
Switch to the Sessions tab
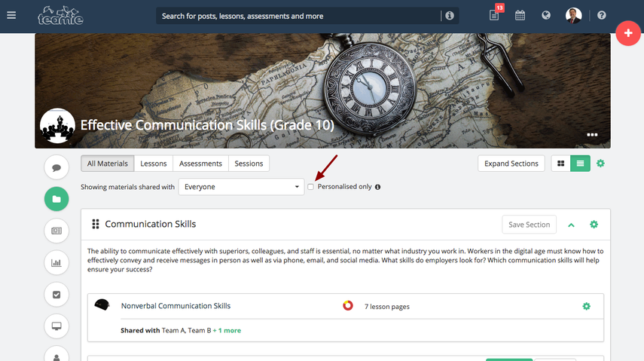pyautogui.click(x=249, y=164)
